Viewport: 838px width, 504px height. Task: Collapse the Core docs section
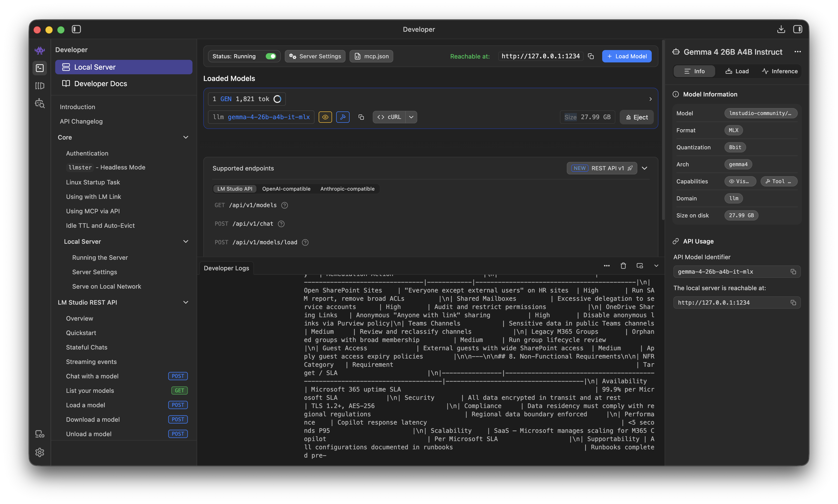(x=186, y=137)
